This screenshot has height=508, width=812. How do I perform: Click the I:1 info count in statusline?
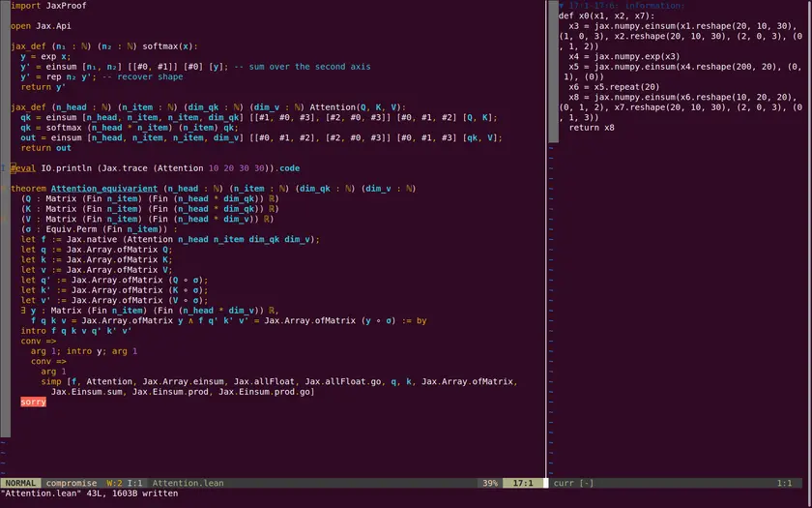[136, 483]
